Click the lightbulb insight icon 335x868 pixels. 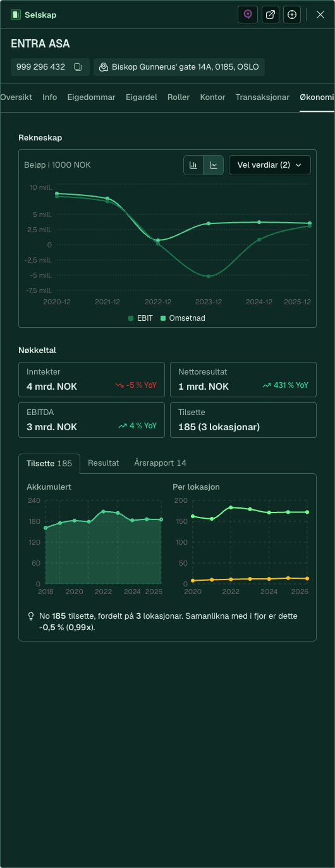tap(31, 616)
